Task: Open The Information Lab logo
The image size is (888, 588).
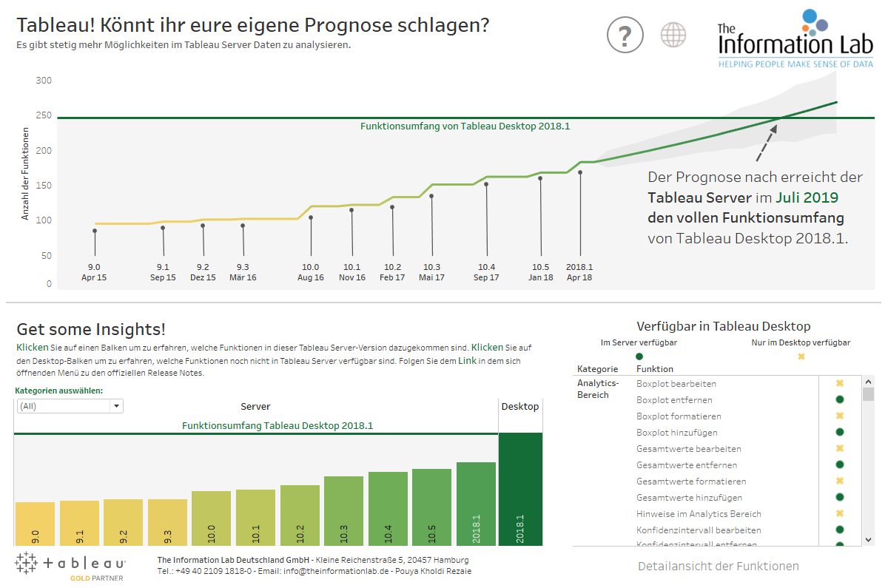Action: (x=795, y=39)
